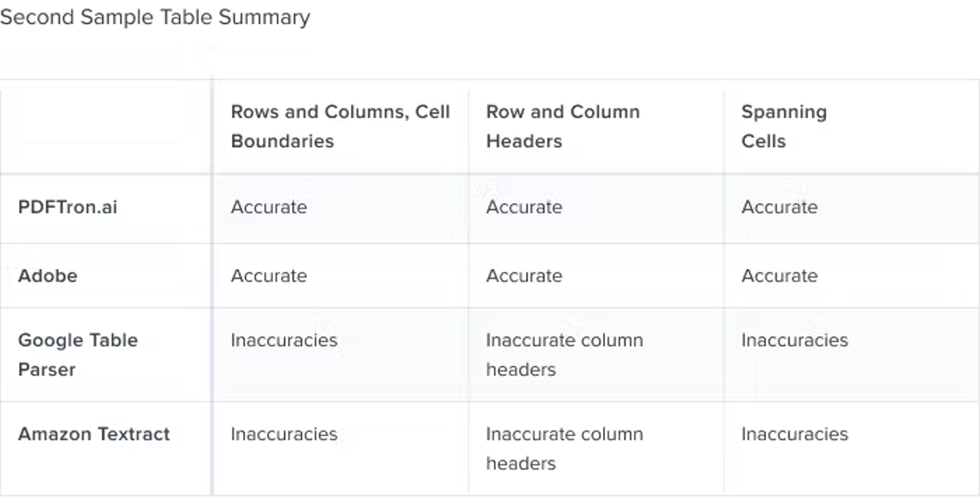Click PDFTron.ai's 'Accurate' under Cell Boundaries

click(269, 207)
